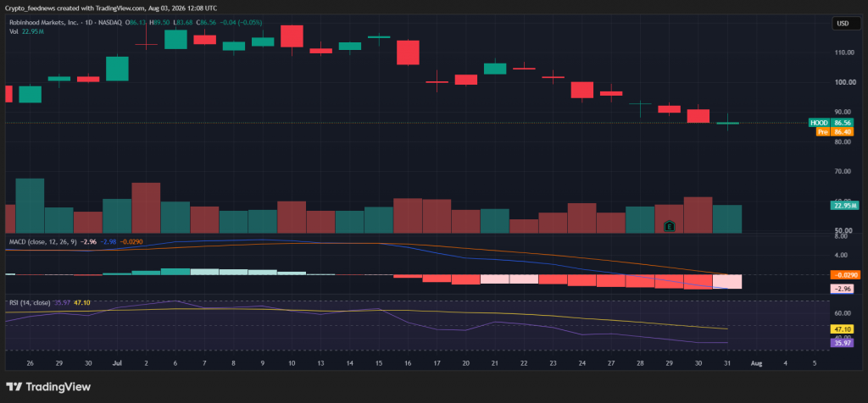Viewport: 868px width, 403px height.
Task: Click the C86.56 close value
Action: point(208,23)
